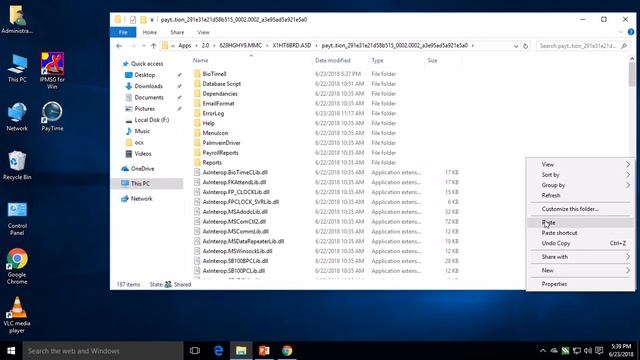Sort by the Type column header

377,60
